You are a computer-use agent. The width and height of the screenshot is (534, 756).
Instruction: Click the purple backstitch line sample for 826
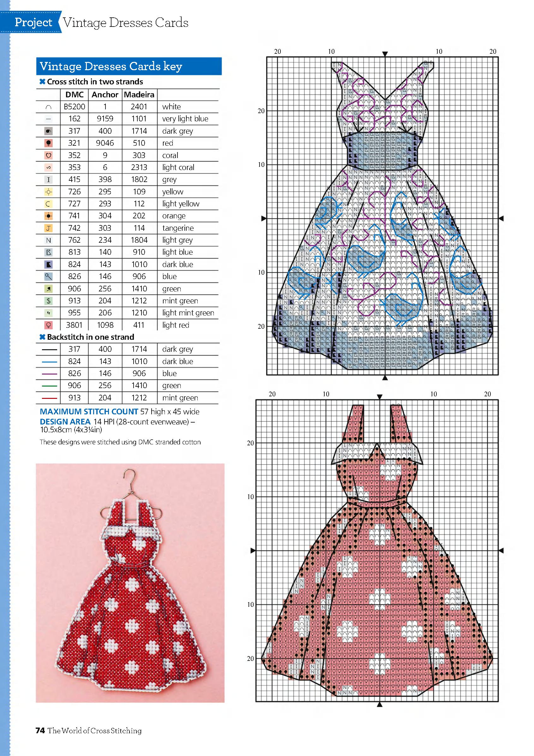click(49, 374)
